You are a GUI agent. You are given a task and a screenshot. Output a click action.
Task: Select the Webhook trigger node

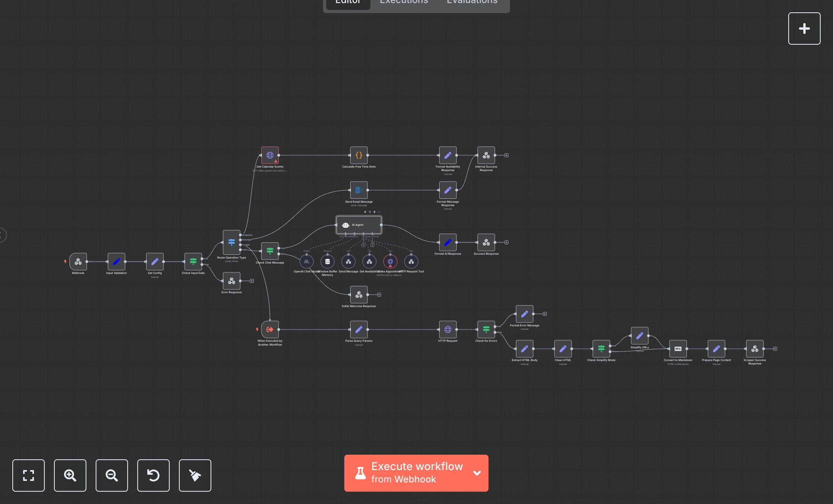click(78, 262)
